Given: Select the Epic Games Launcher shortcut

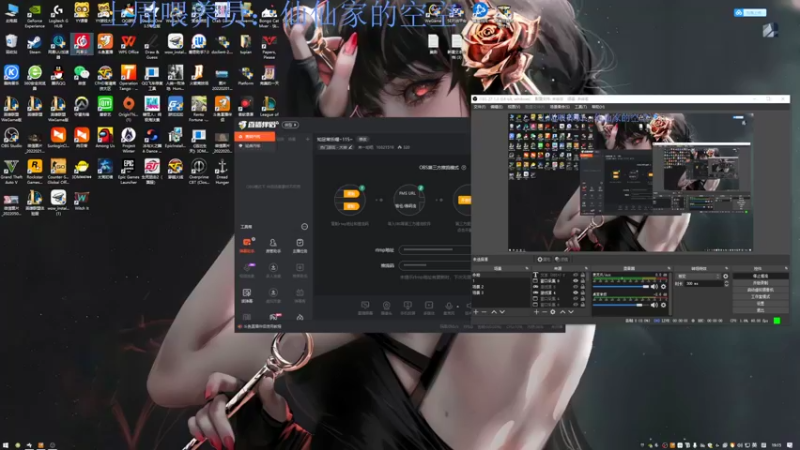Looking at the screenshot, I should (128, 171).
